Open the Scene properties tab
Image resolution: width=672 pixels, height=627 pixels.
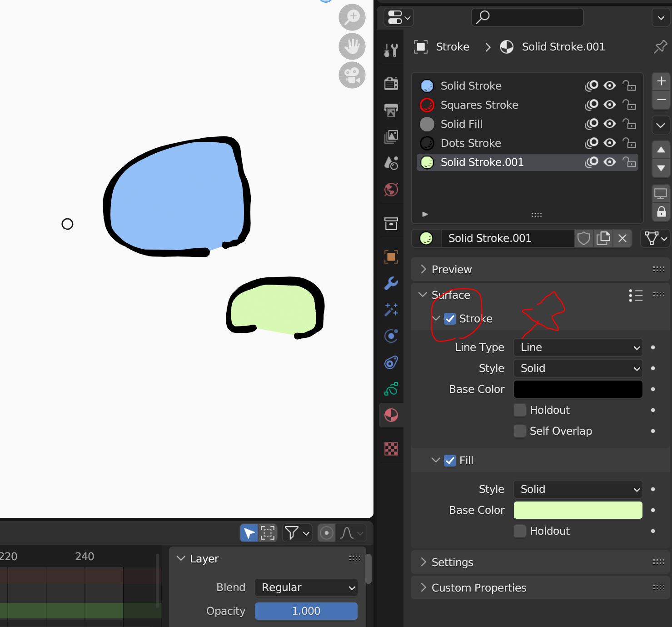pos(391,163)
